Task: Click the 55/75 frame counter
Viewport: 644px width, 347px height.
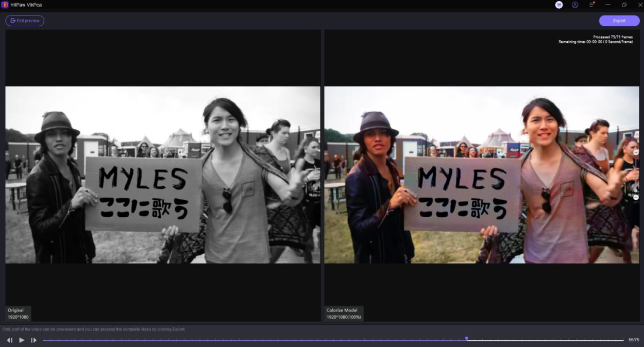Action: [633, 339]
